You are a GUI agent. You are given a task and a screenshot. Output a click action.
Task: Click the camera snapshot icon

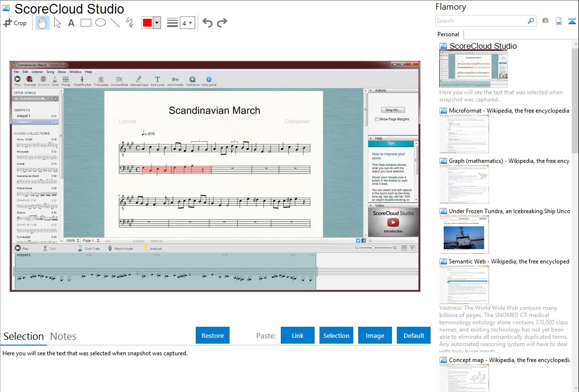(545, 21)
